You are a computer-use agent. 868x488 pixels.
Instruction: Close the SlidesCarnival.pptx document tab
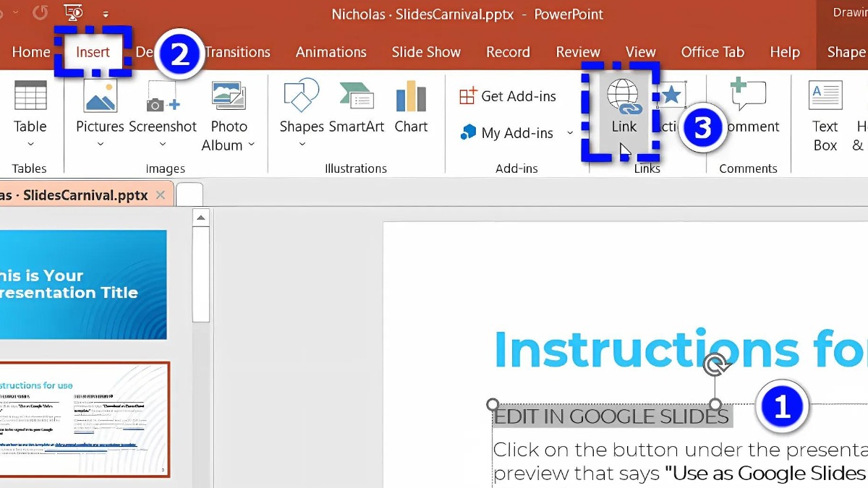click(x=161, y=195)
